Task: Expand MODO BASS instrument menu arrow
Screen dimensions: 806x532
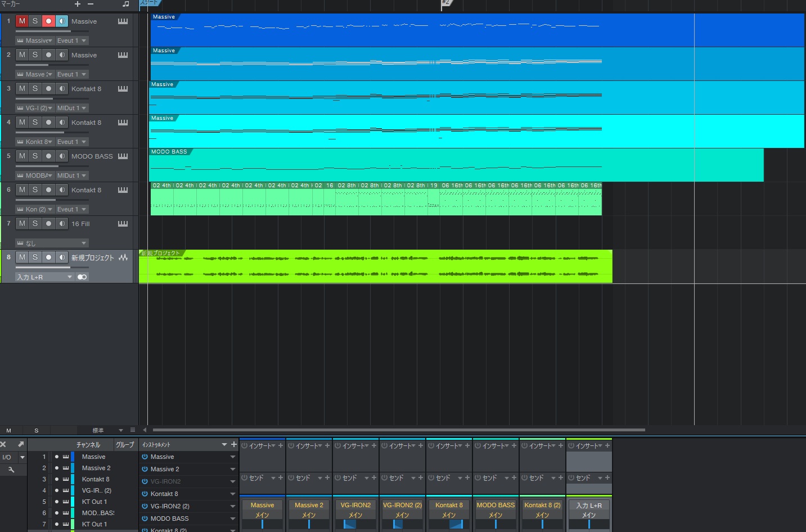Action: 232,519
